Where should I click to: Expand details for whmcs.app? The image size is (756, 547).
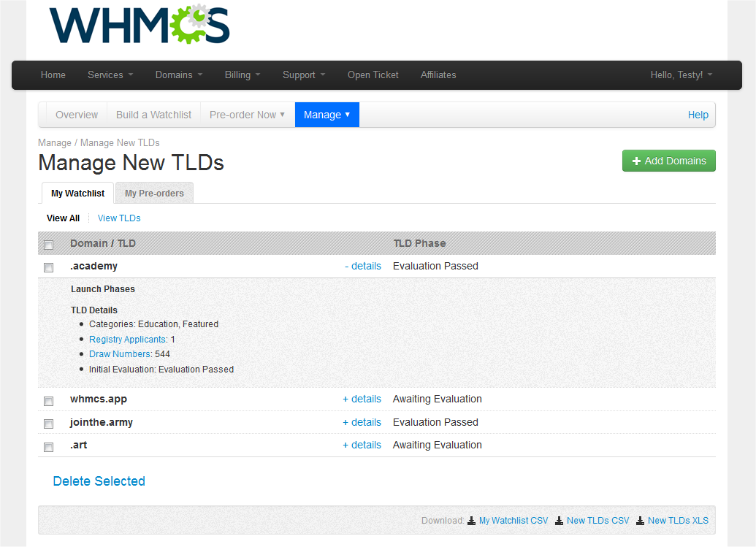[x=362, y=399]
